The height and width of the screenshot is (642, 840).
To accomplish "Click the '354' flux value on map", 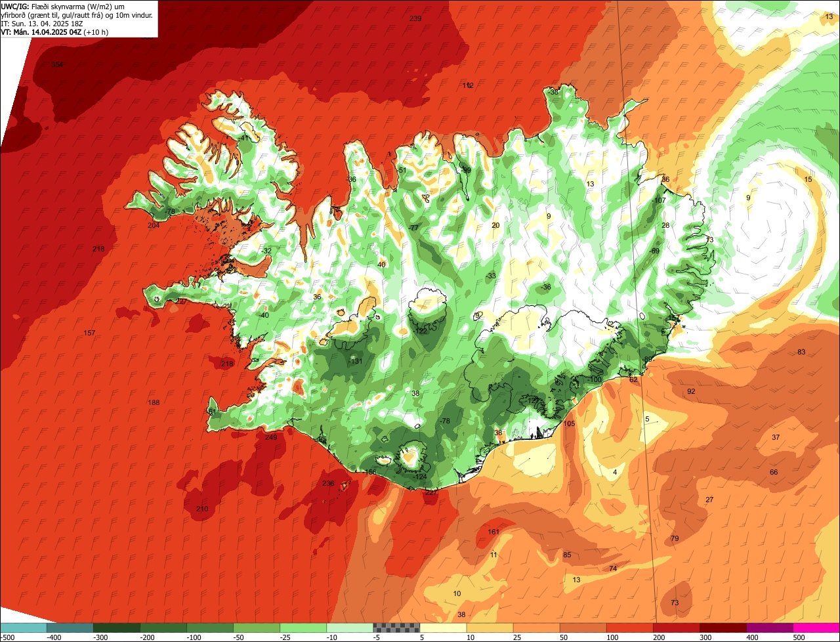I will (58, 64).
